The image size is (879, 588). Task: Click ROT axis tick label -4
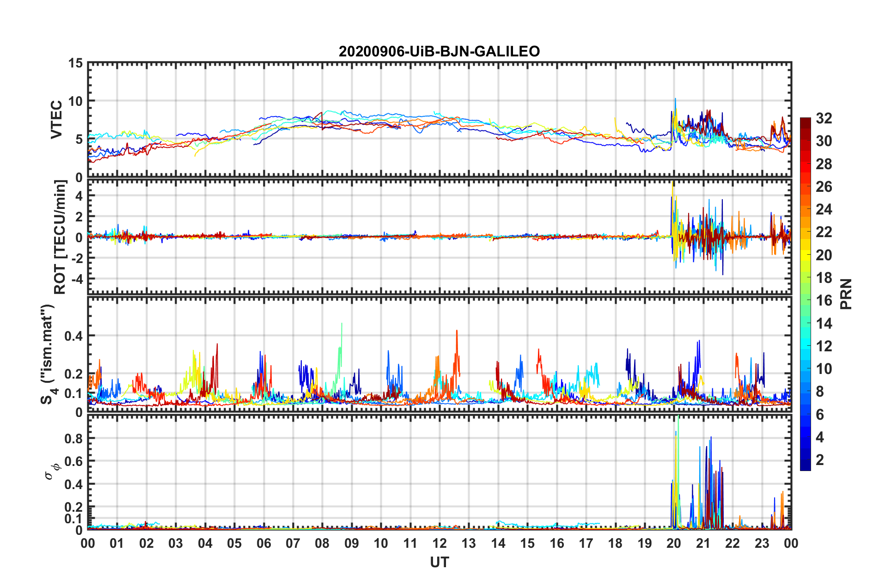point(77,279)
